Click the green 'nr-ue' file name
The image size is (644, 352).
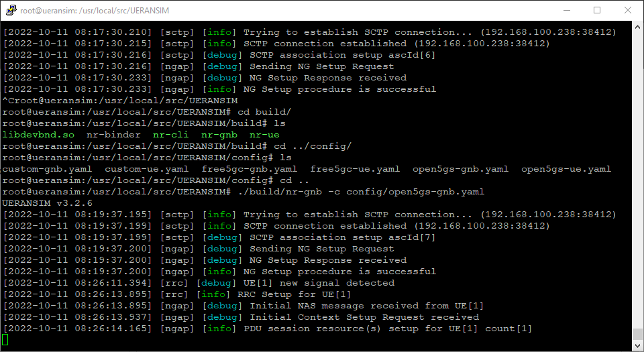coord(264,135)
